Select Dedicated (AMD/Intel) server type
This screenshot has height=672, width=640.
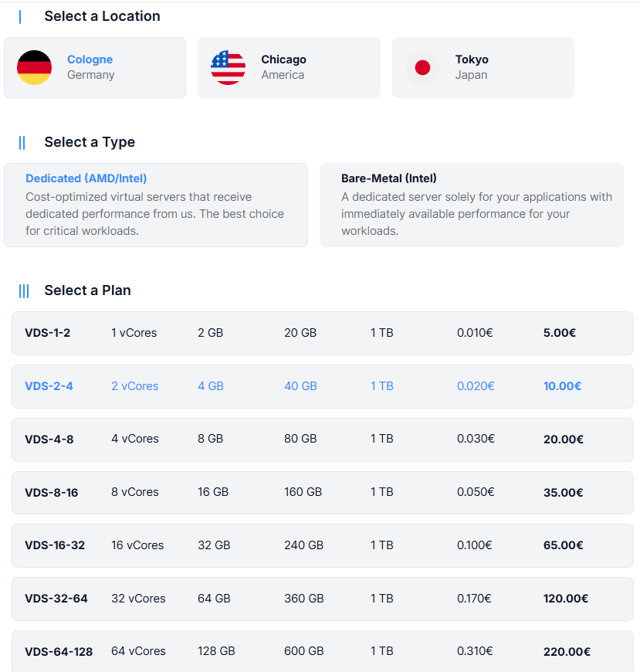pos(155,205)
